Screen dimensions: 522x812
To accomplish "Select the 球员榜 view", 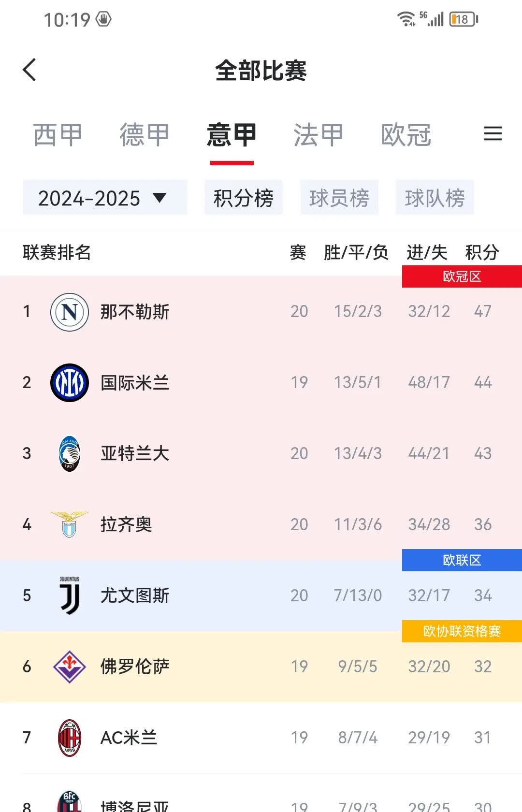I will click(x=339, y=198).
